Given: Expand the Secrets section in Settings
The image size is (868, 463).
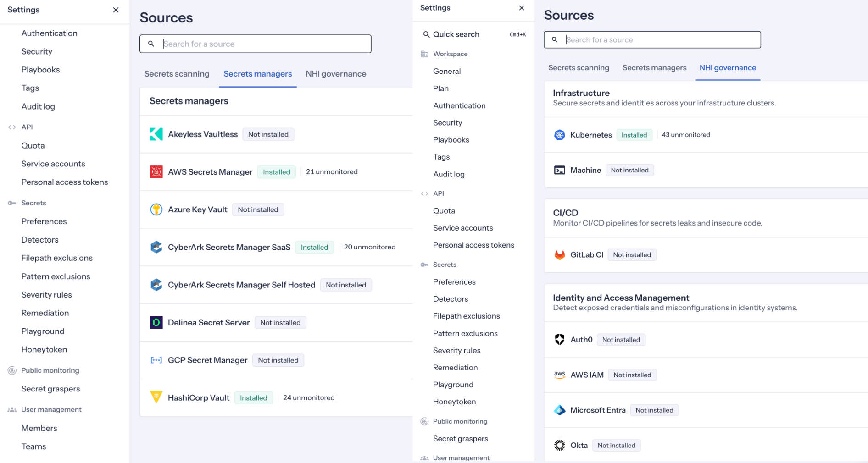Looking at the screenshot, I should 424,265.
